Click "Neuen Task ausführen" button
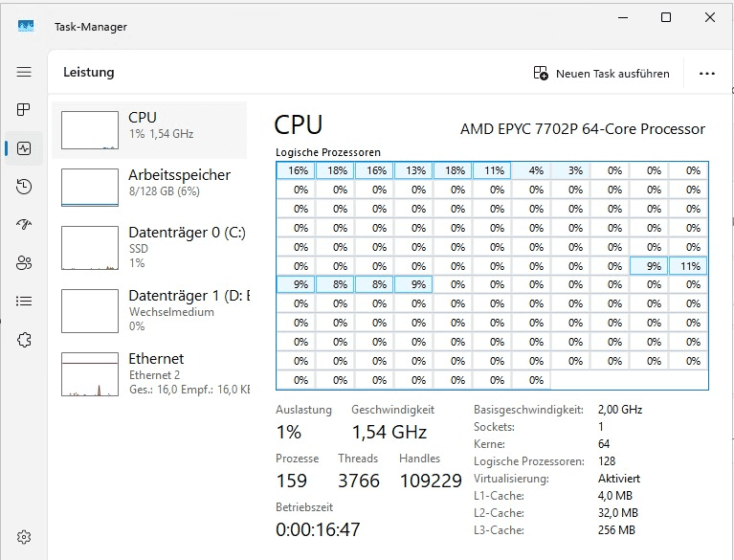 pos(601,74)
